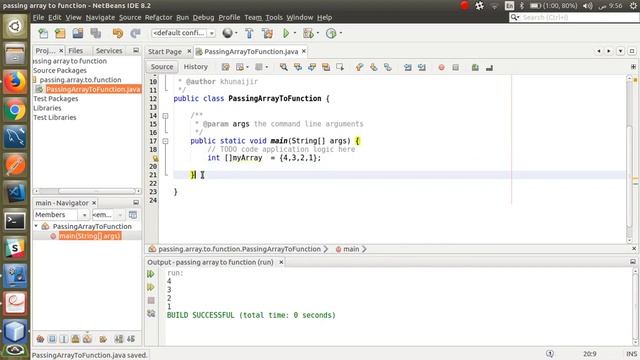The image size is (640, 360).
Task: Open the globe browser dropdown arrow
Action: point(236,33)
